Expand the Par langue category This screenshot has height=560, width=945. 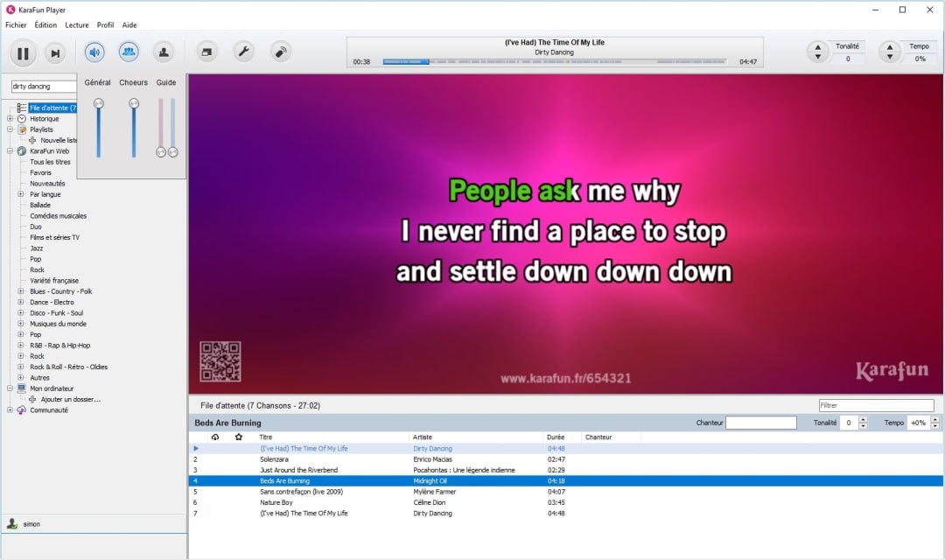(x=21, y=194)
